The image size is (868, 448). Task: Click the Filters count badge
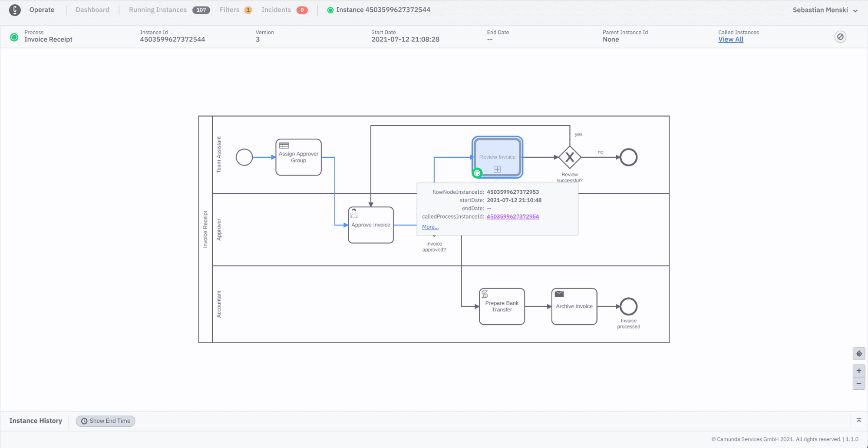248,10
